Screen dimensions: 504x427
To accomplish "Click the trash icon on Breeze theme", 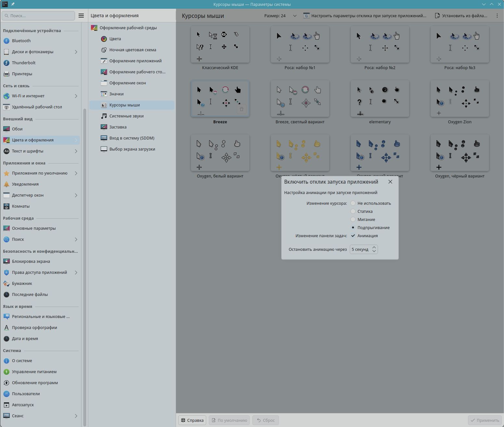I will point(241,109).
